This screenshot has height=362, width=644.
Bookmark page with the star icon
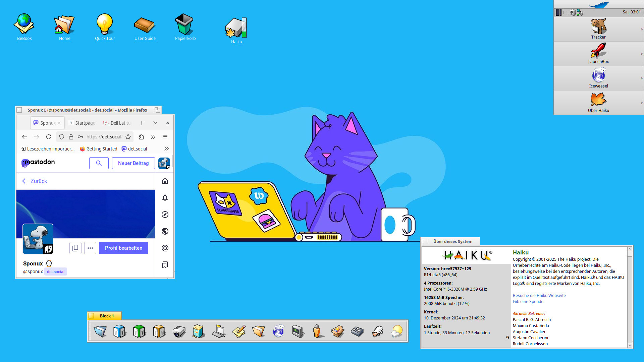tap(128, 137)
